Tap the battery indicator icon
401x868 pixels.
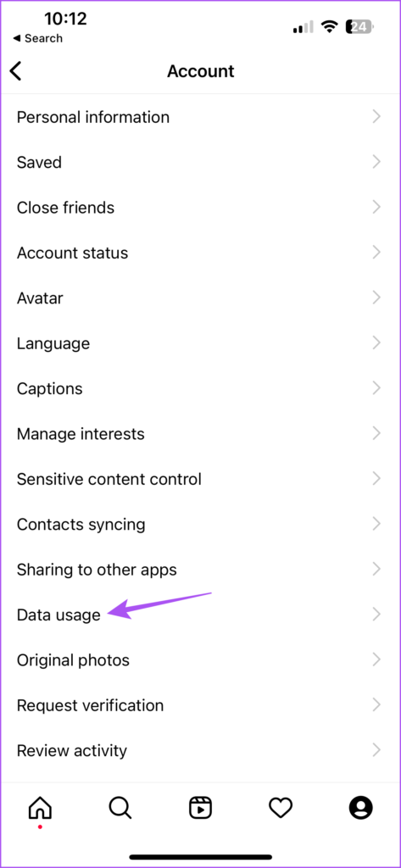tap(360, 26)
